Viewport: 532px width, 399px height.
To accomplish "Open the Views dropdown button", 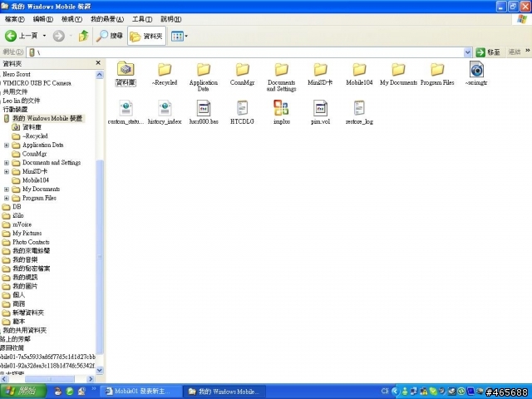I will tap(180, 36).
